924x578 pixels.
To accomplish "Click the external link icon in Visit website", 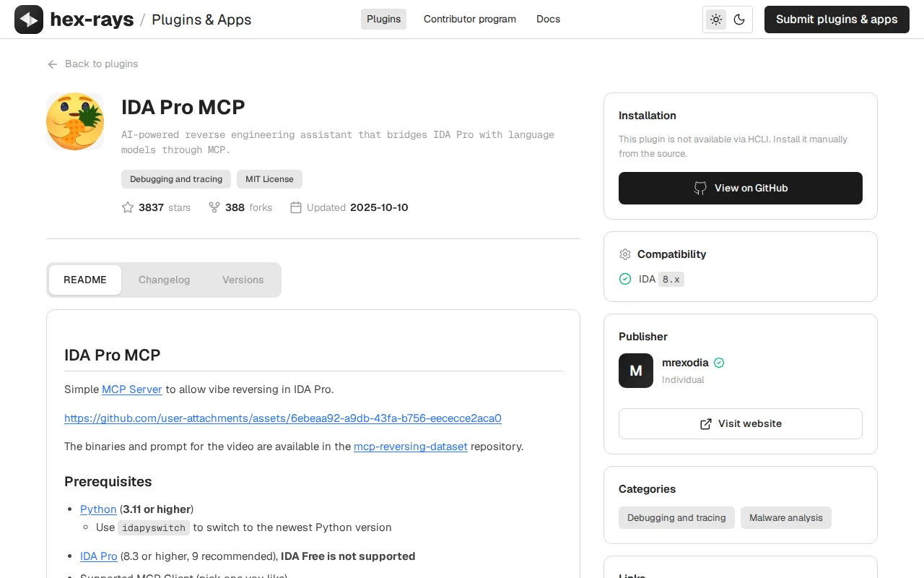I will [x=706, y=424].
